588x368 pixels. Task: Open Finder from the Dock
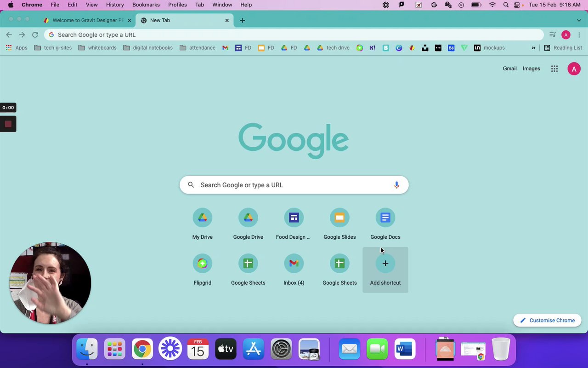point(87,349)
